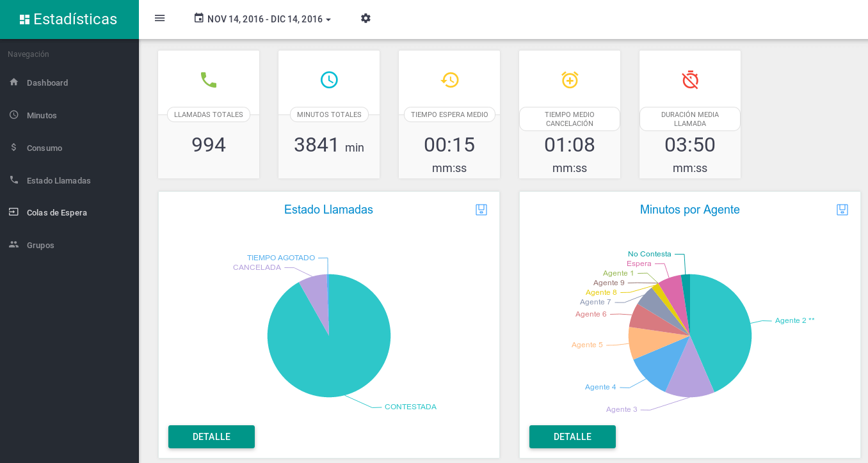Open Dashboard in navigation
Viewport: 868px width, 463px height.
pyautogui.click(x=47, y=82)
